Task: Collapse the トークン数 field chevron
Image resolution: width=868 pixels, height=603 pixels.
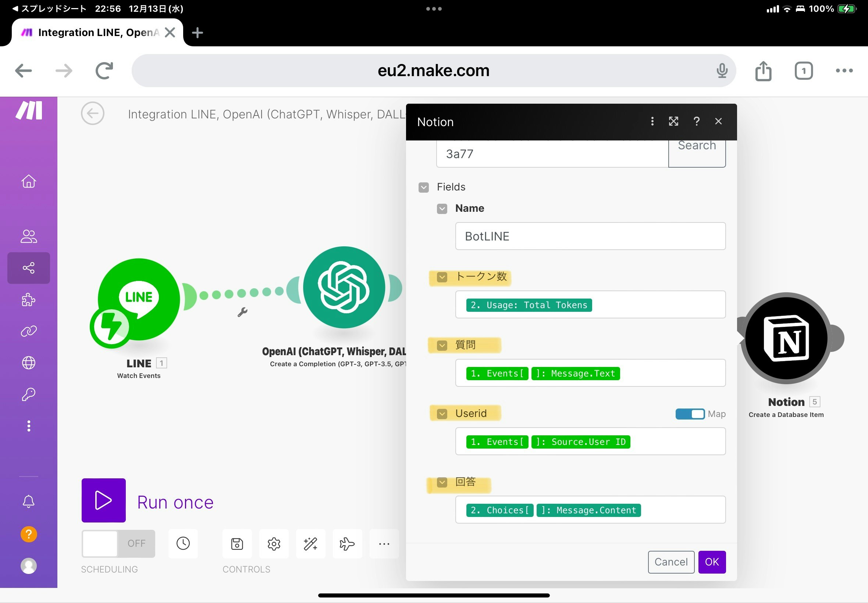Action: coord(442,277)
